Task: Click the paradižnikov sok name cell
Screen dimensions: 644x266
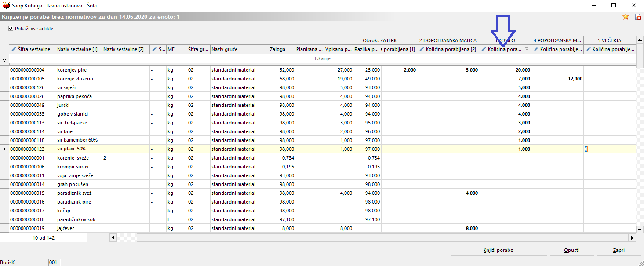Action: pos(79,219)
